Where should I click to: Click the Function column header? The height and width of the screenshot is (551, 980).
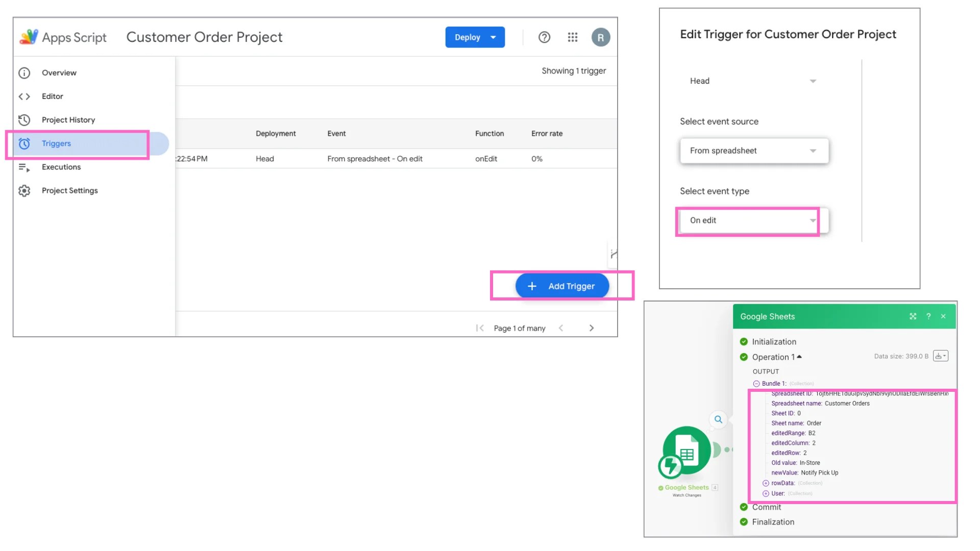point(489,134)
